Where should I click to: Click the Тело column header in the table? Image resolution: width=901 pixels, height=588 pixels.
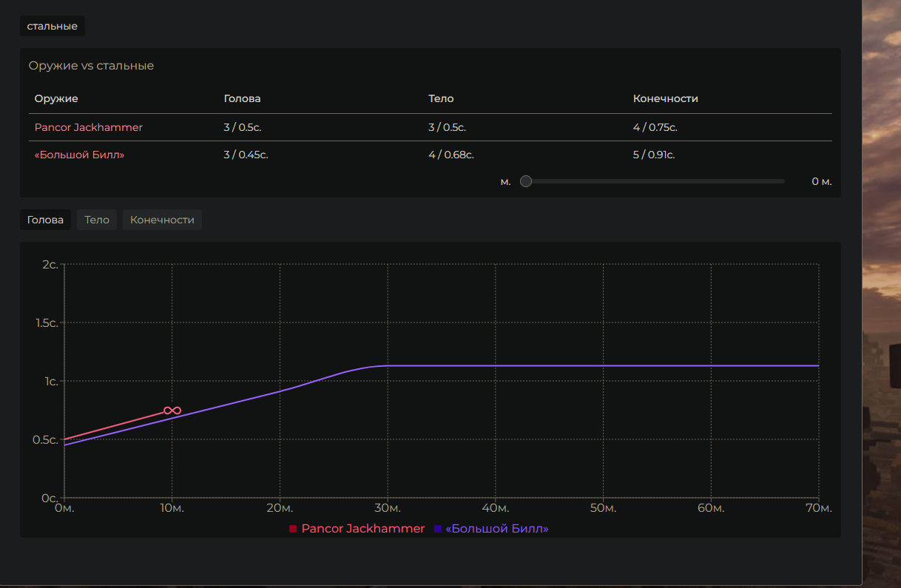pos(441,98)
